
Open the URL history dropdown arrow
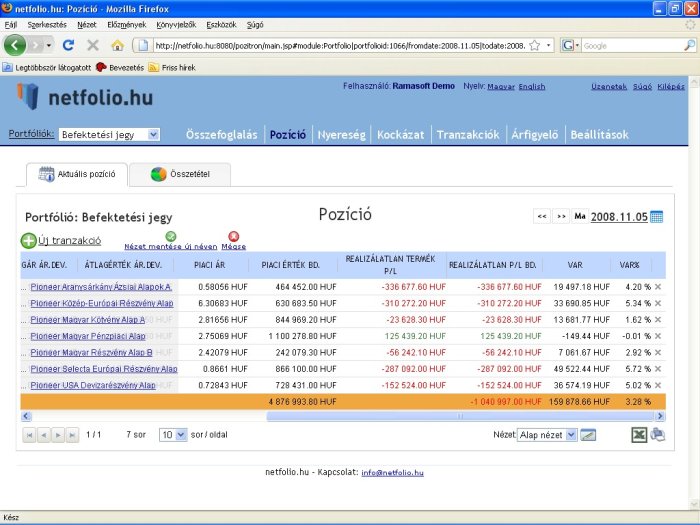click(x=548, y=45)
